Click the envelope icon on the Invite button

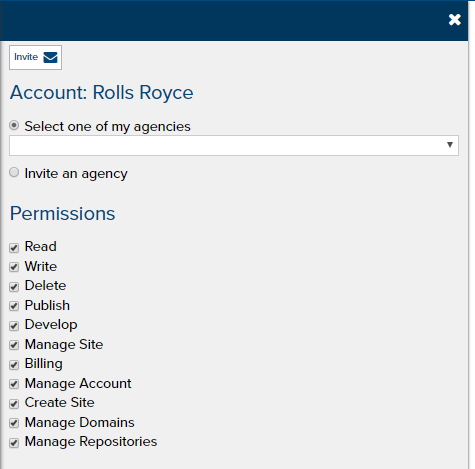[50, 57]
